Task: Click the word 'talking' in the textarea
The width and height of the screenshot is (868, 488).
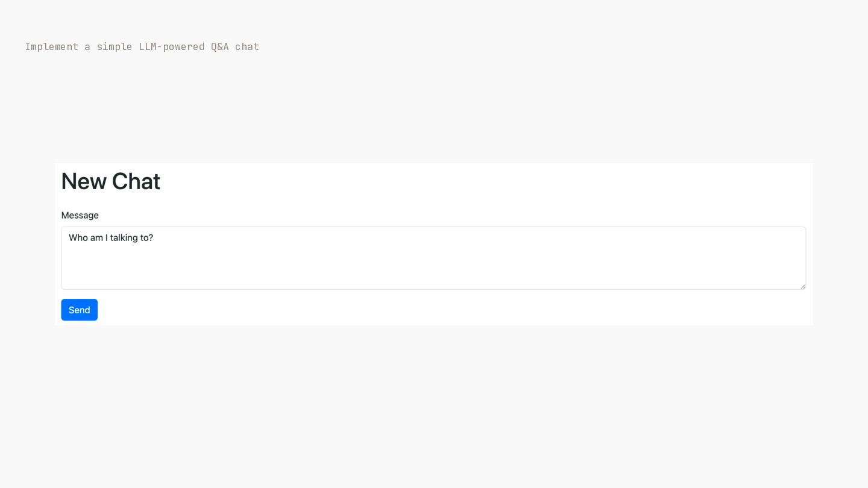Action: (124, 238)
